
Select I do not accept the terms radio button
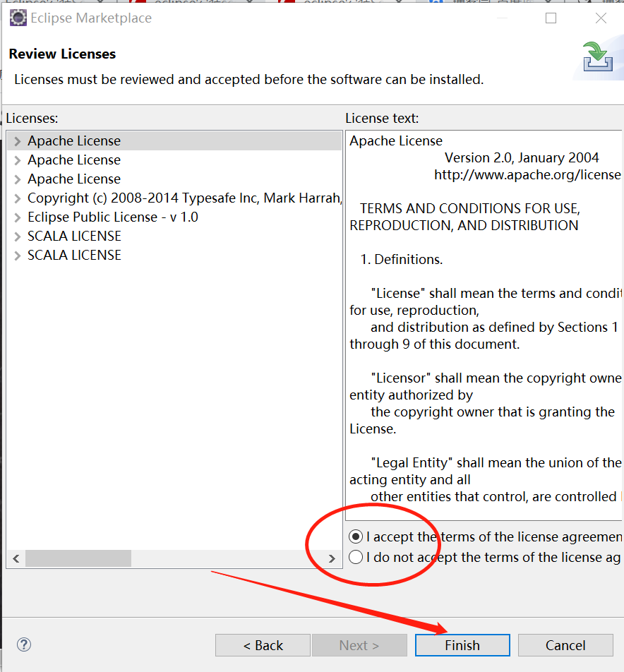(x=356, y=557)
